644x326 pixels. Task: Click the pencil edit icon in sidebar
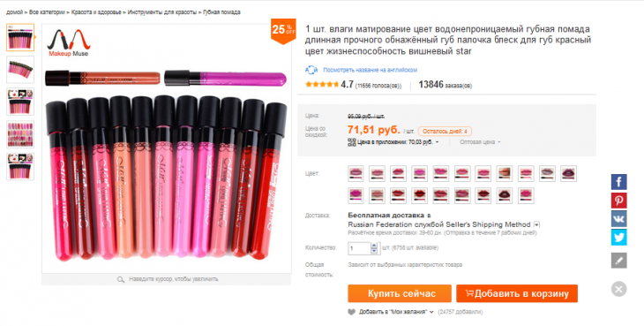(618, 261)
